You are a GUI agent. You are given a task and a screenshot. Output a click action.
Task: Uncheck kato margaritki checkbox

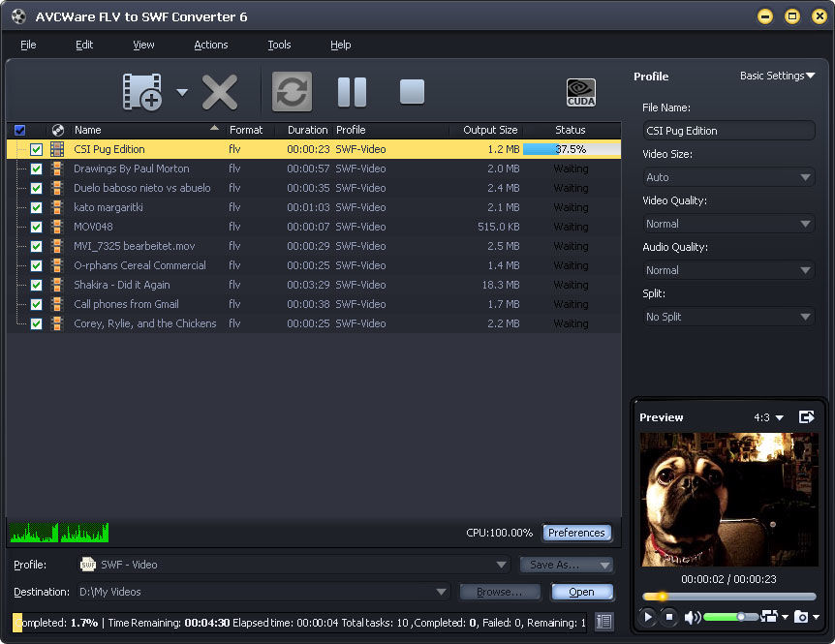pos(36,207)
